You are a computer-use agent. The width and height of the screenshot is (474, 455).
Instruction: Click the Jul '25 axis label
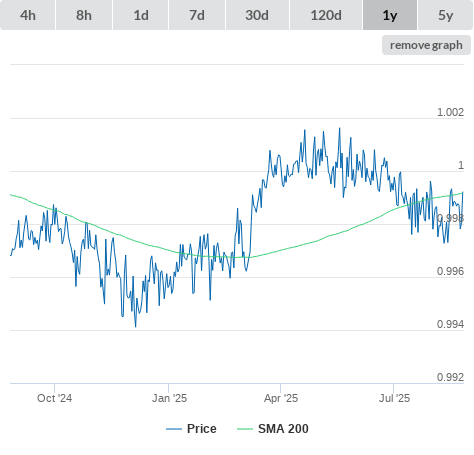coord(394,398)
